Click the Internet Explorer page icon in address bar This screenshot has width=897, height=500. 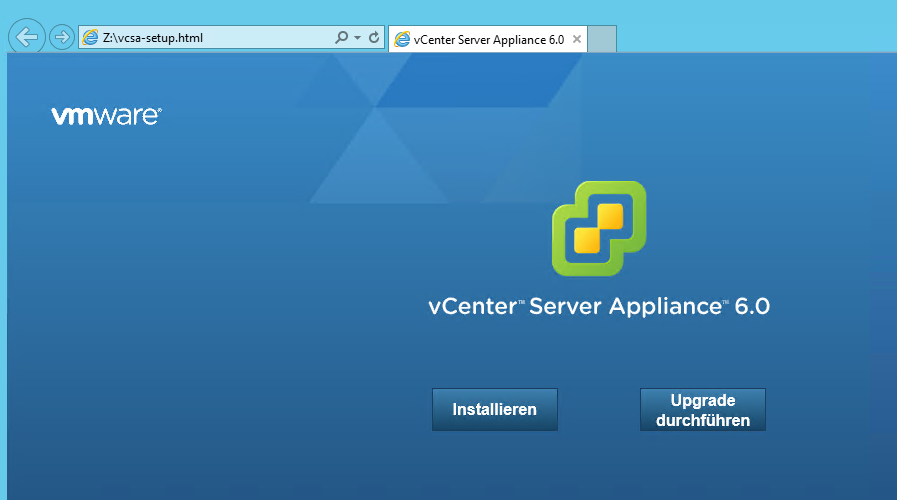[x=90, y=38]
